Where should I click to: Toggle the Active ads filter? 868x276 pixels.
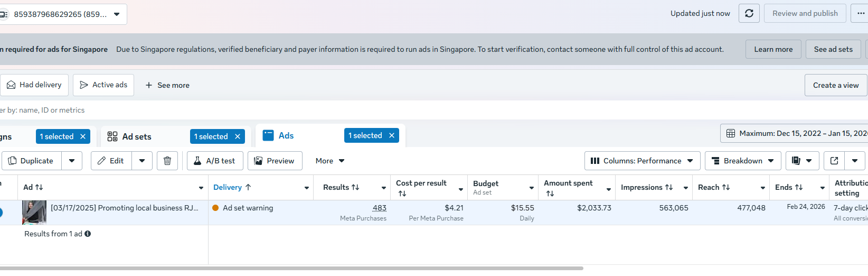103,85
